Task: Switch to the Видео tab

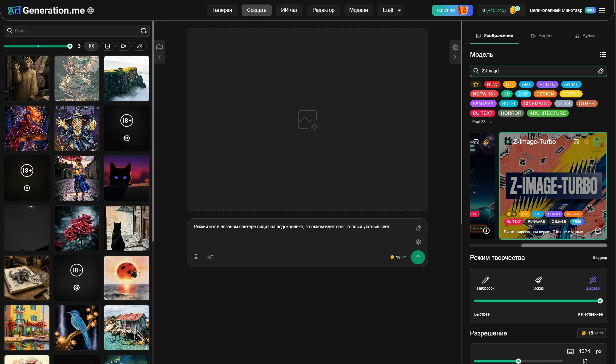Action: tap(541, 36)
